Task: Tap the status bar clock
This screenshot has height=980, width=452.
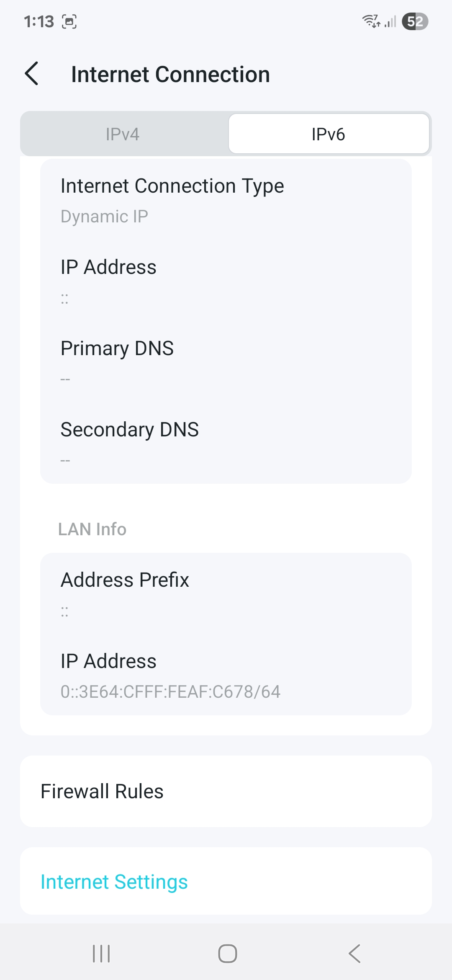Action: coord(39,21)
